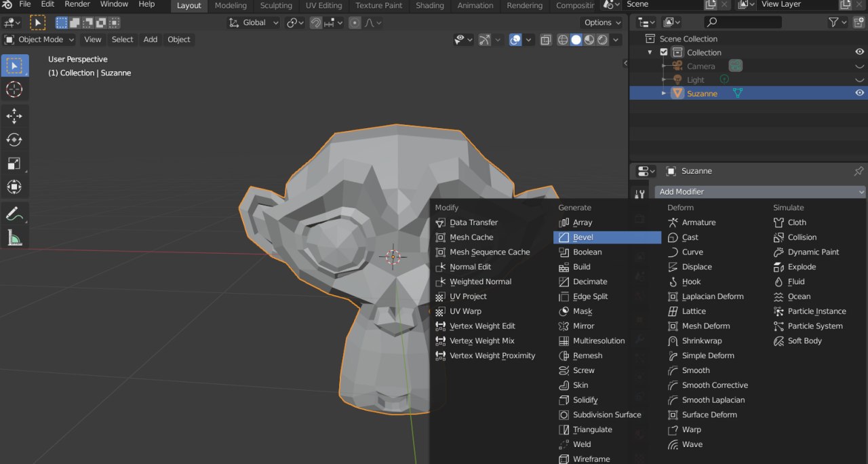The height and width of the screenshot is (464, 868).
Task: Pin the properties editor with pin icon
Action: (x=859, y=171)
